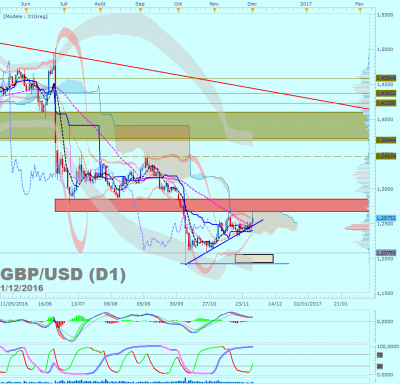Click the 13/07 date axis label
Image resolution: width=400 pixels, height=384 pixels.
[78, 304]
